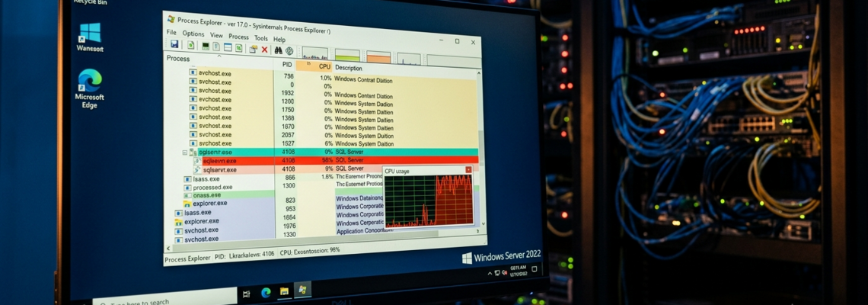Open the orange physical memory mini graph
Image resolution: width=868 pixels, height=305 pixels.
[x=378, y=57]
